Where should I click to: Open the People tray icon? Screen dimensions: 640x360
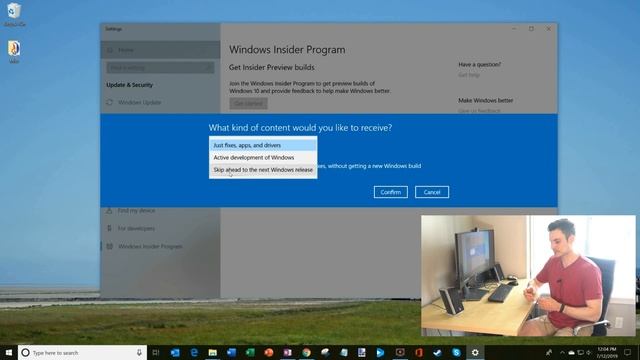pyautogui.click(x=549, y=353)
